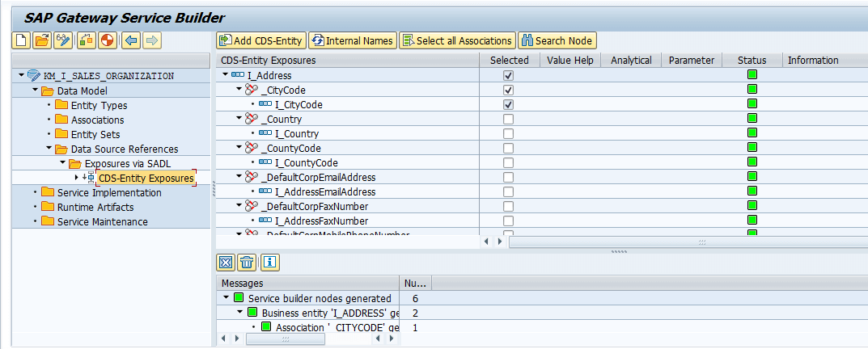Viewport: 868px width, 349px height.
Task: Click the I_CountyCode entity icon
Action: (265, 162)
